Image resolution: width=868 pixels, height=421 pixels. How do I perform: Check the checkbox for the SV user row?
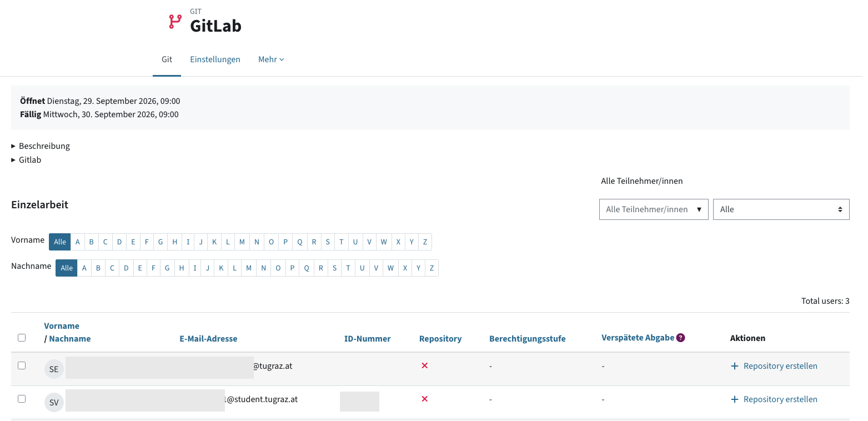[x=22, y=399]
